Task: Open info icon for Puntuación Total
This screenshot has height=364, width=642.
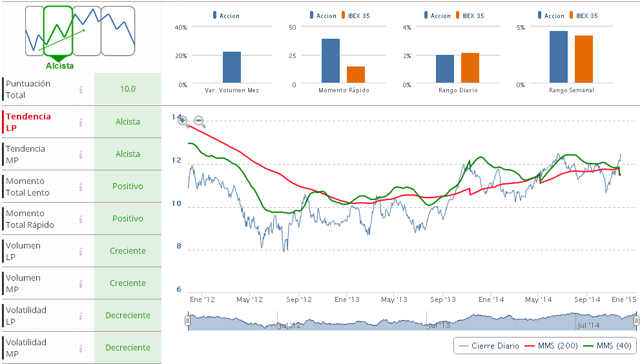Action: click(81, 90)
